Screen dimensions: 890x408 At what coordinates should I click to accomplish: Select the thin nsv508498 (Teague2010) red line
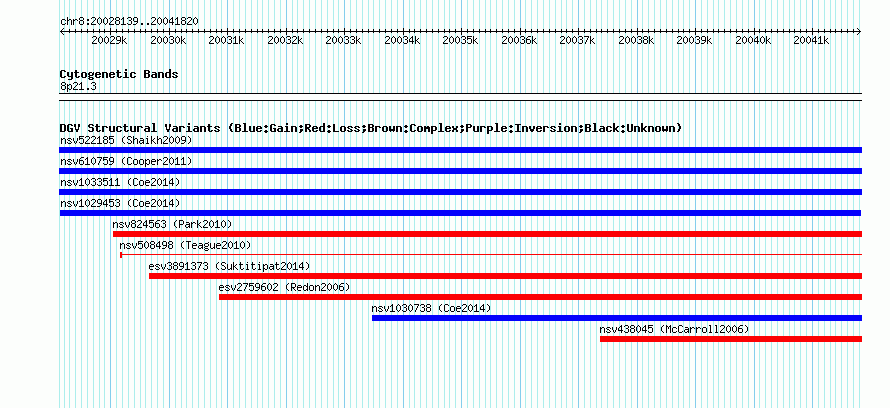491,255
